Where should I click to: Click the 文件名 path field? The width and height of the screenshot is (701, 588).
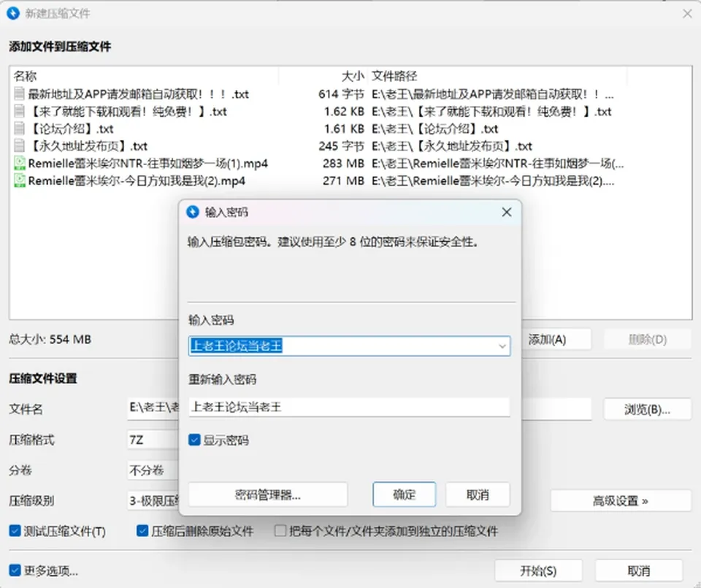click(153, 409)
